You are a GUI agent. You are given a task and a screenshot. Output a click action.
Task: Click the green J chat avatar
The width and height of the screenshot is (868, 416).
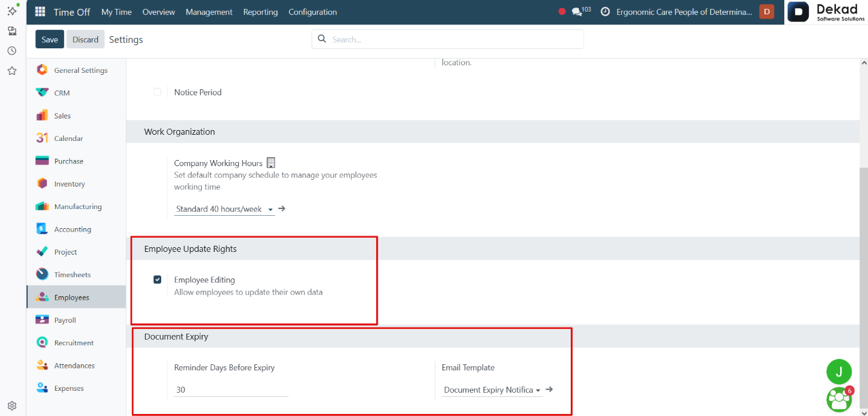pyautogui.click(x=839, y=372)
